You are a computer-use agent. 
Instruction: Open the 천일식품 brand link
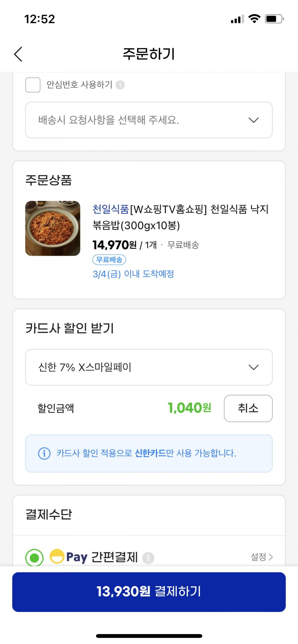(111, 209)
